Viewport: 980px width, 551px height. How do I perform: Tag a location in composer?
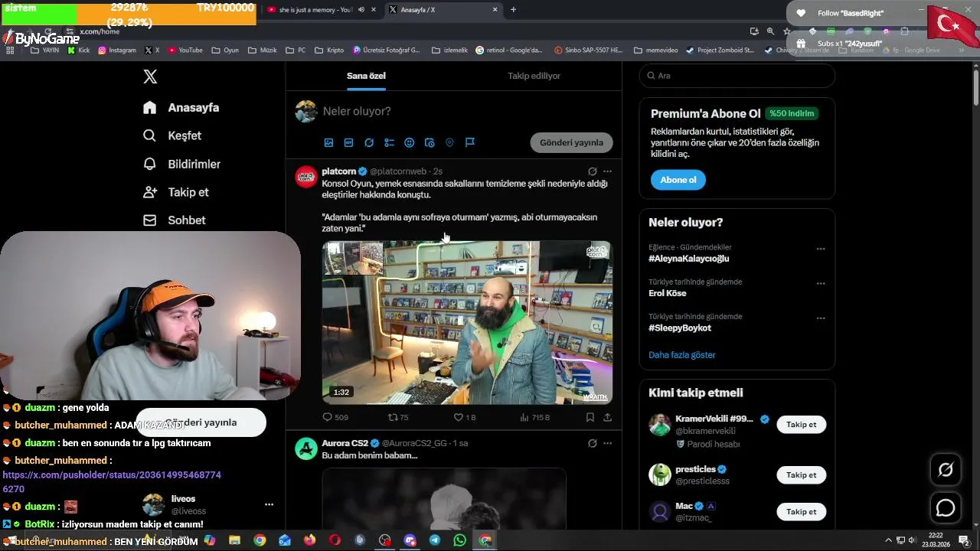[x=449, y=142]
